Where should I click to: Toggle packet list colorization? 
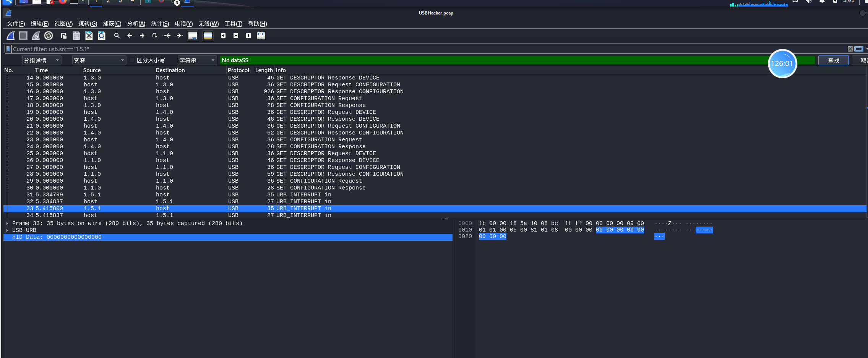pos(208,36)
